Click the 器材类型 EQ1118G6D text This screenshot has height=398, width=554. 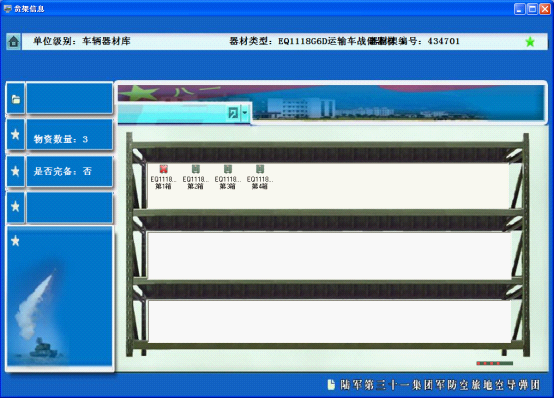[x=302, y=41]
